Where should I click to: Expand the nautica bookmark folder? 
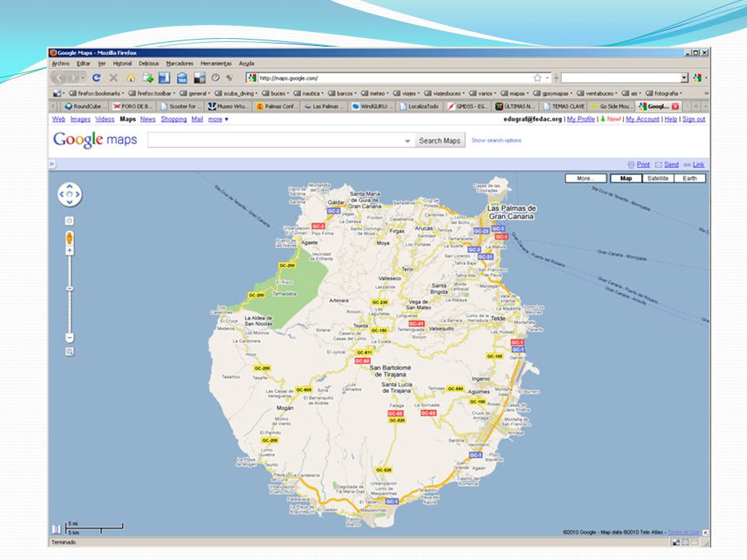pyautogui.click(x=308, y=93)
